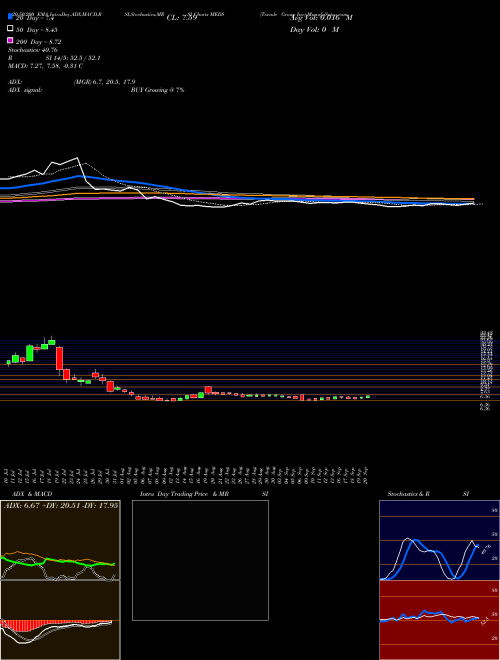Click the 'Avg Vol: 0.016 M' label
500x660 pixels.
[x=321, y=18]
